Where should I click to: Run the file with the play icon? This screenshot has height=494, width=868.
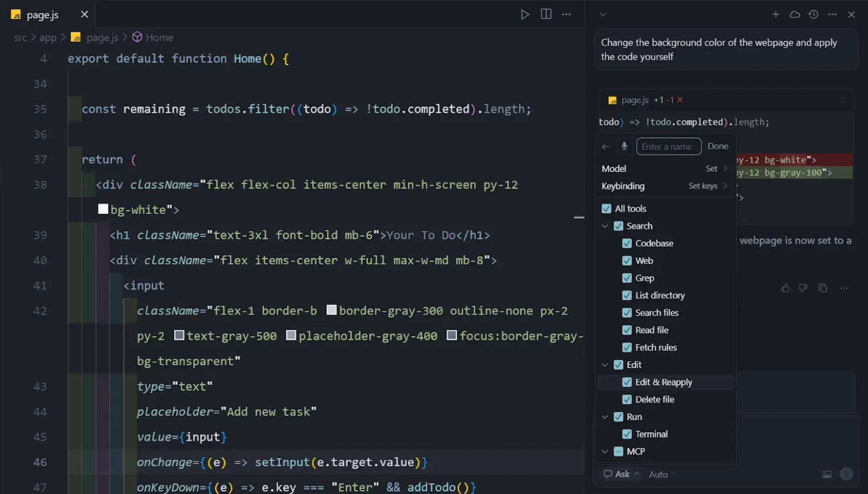tap(525, 14)
